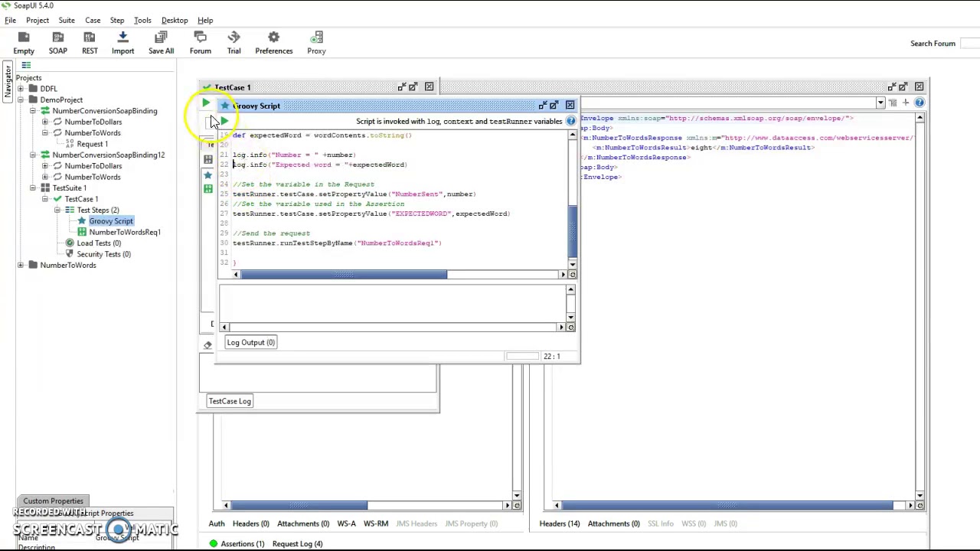Open the Navigator side tab
This screenshot has width=980, height=551.
tap(8, 81)
